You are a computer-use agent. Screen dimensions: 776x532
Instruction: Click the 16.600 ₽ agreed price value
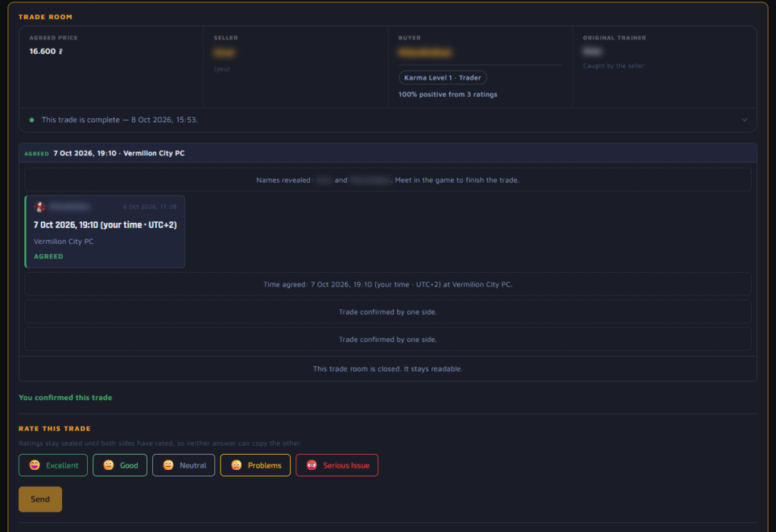46,52
